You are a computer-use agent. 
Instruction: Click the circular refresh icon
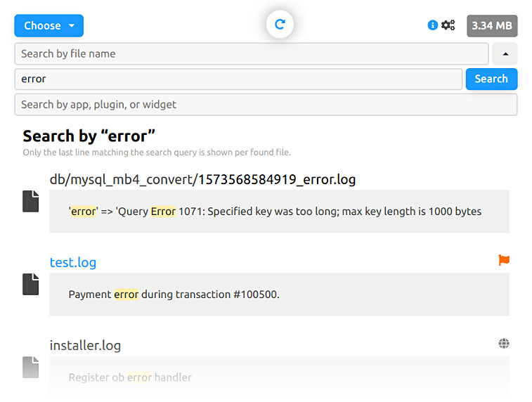pos(280,25)
